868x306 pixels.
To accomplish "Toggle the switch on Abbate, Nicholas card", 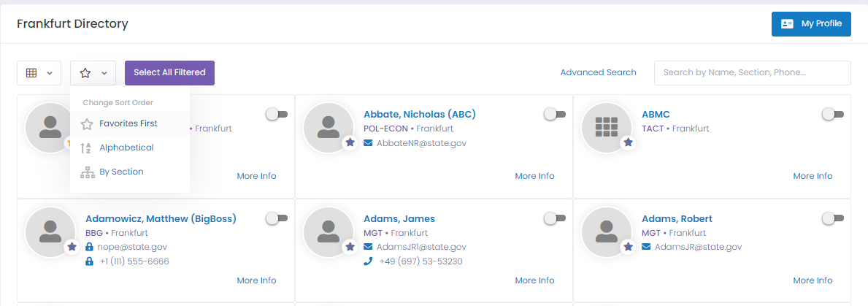I will pyautogui.click(x=555, y=114).
